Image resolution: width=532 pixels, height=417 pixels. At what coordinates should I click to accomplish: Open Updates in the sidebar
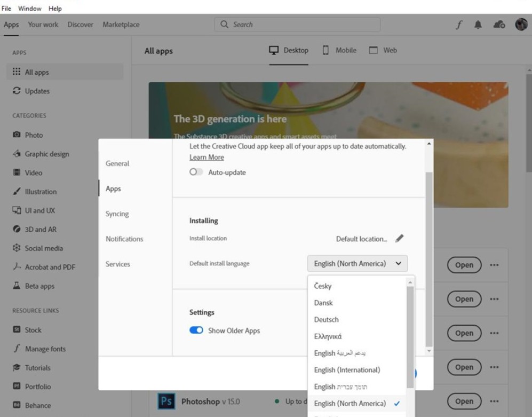pos(31,91)
